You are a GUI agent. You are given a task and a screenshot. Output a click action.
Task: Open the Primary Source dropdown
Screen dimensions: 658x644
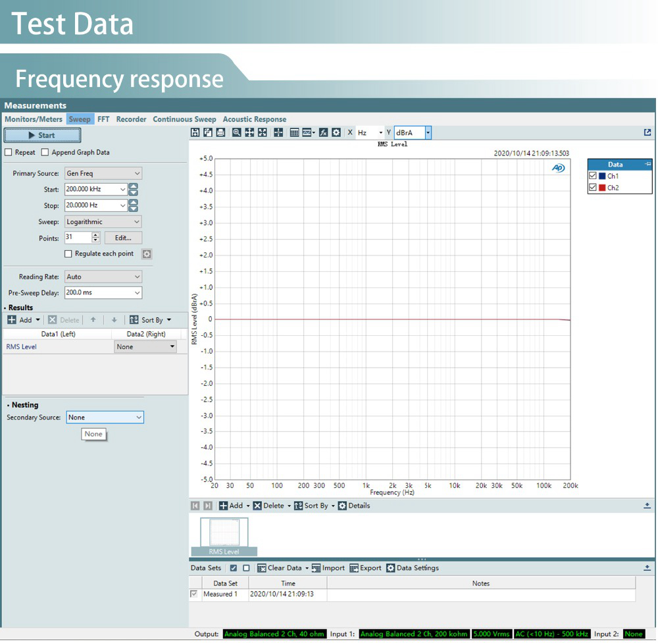(103, 174)
